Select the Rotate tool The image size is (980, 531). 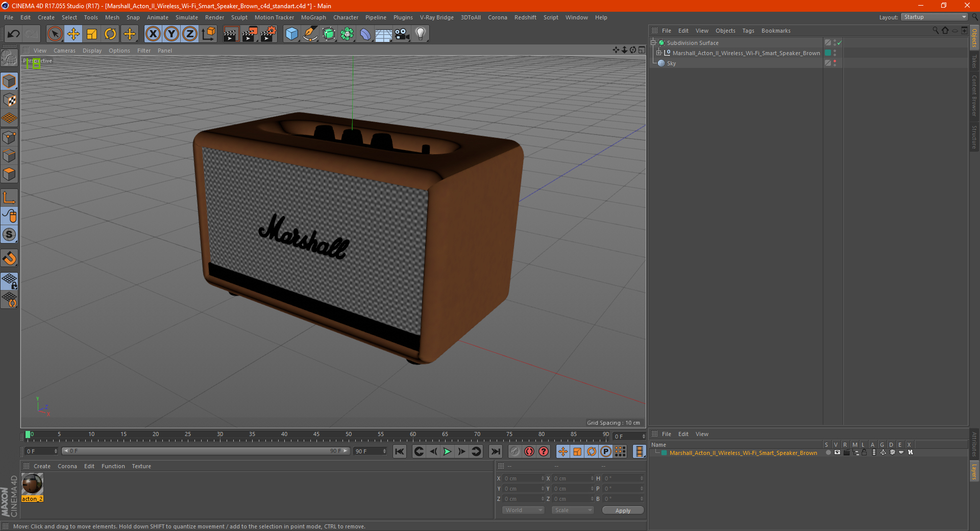(110, 34)
